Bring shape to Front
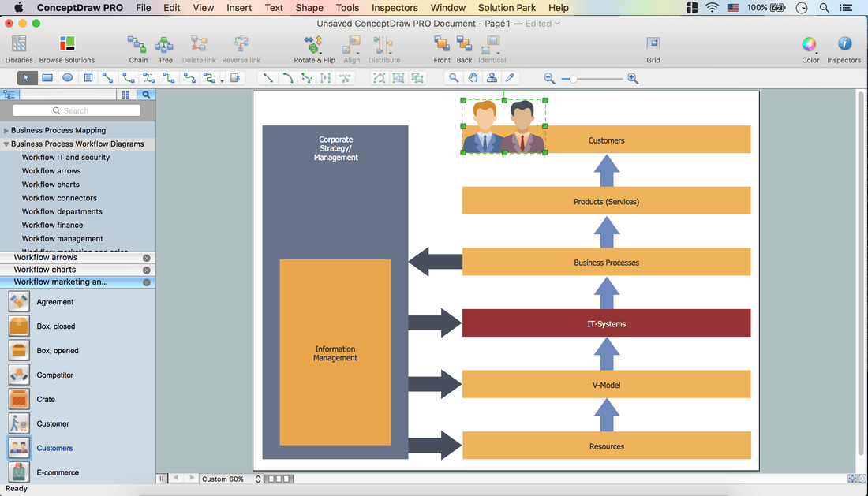 442,44
